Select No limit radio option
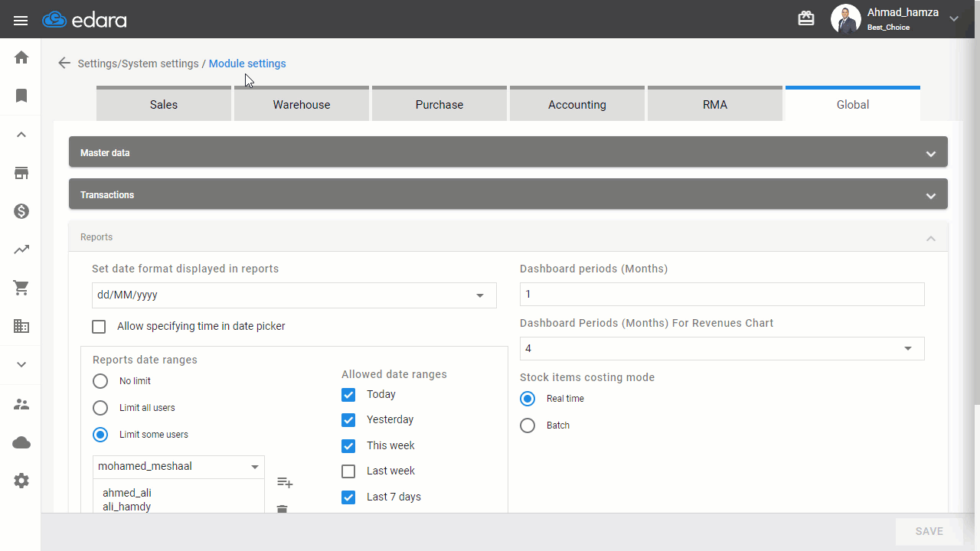Image resolution: width=980 pixels, height=551 pixels. click(x=100, y=381)
